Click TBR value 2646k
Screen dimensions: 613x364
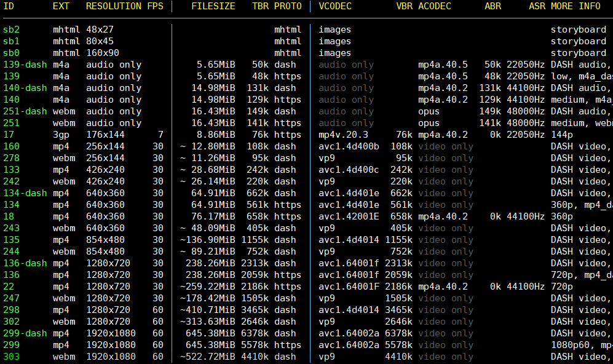(255, 322)
